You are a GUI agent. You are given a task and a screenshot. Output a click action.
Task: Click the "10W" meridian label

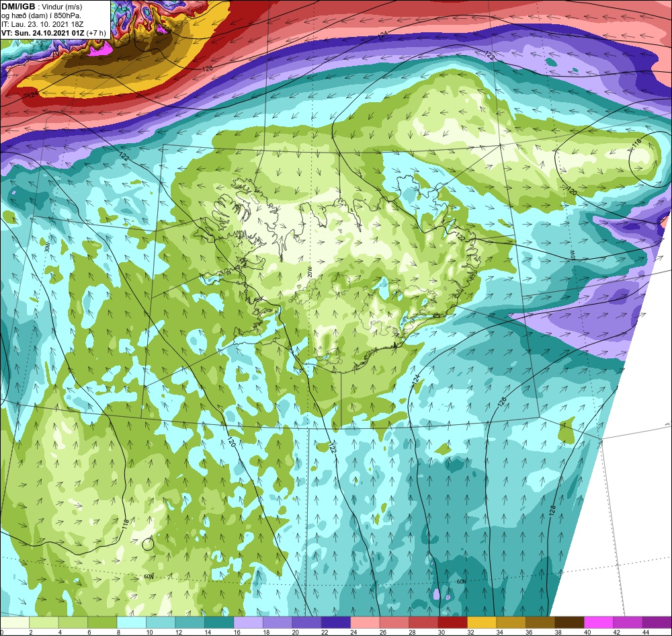(x=572, y=255)
